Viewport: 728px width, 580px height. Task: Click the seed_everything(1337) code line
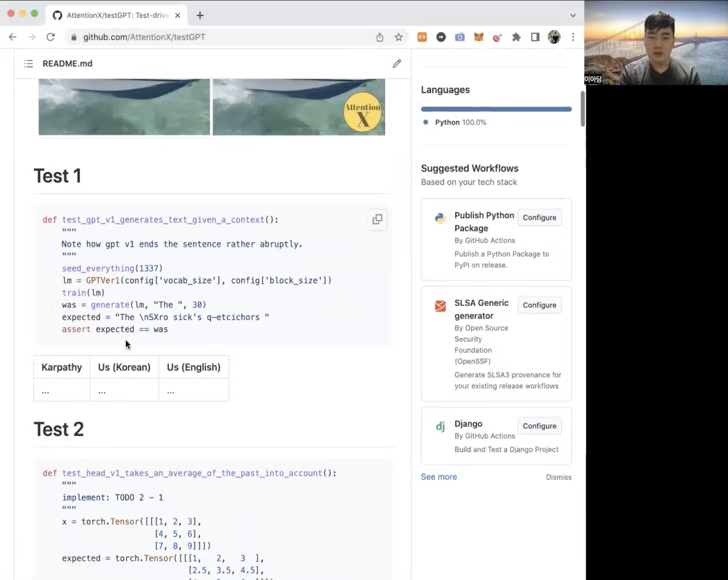coord(112,268)
